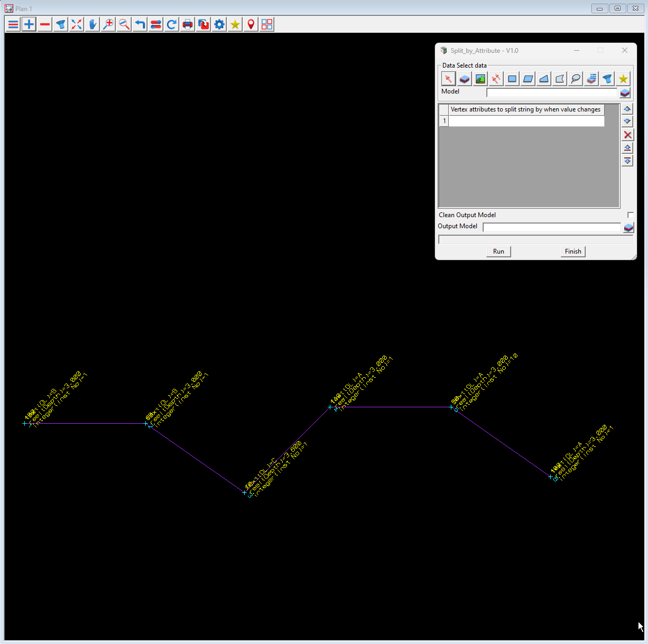Click row 1 vertex attribute cell
The image size is (648, 644).
[526, 121]
